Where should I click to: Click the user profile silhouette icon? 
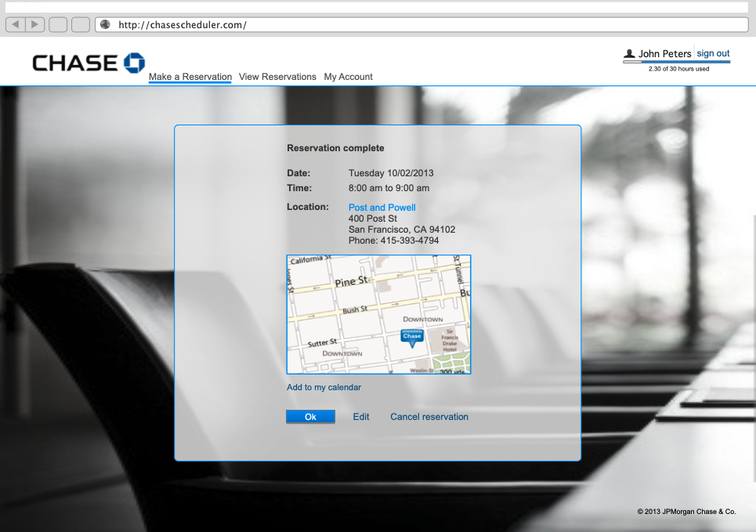pos(629,54)
